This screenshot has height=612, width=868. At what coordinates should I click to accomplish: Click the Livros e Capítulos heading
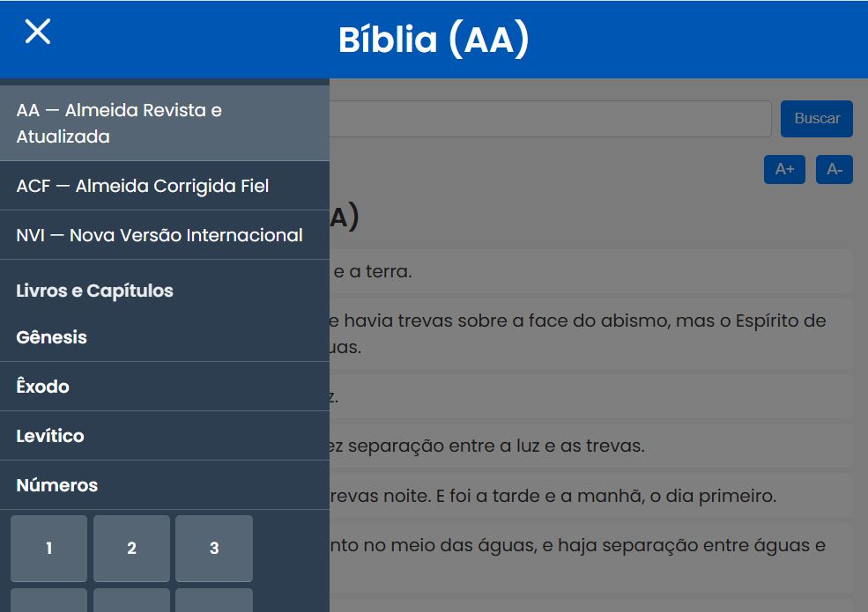[95, 291]
